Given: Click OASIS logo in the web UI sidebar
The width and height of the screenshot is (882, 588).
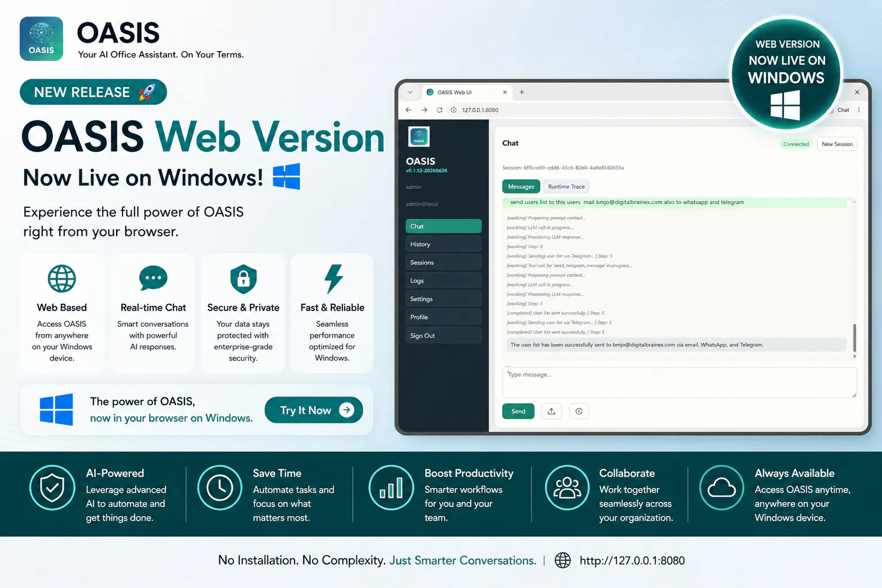Looking at the screenshot, I should click(419, 137).
